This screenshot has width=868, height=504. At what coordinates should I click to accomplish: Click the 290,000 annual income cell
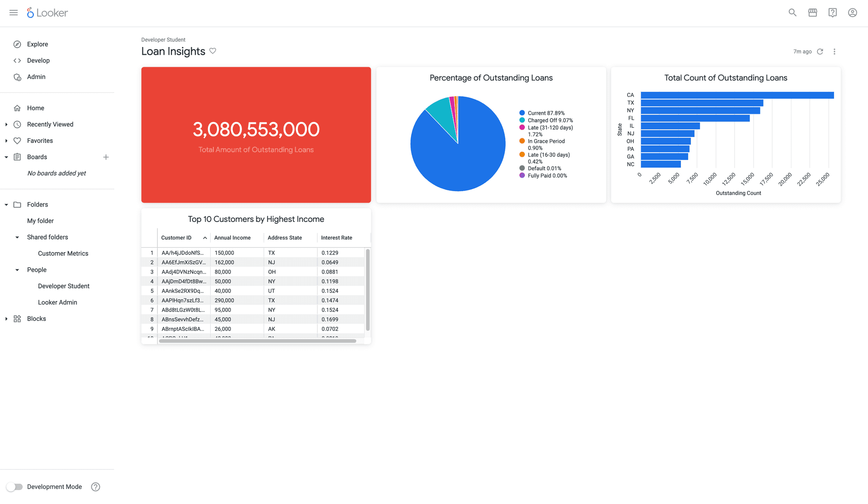[x=237, y=301]
